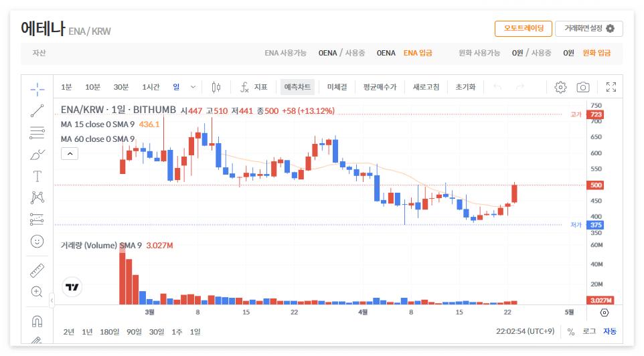Viewport: 644px width, 356px height.
Task: Click the 723 high price label
Action: pyautogui.click(x=596, y=114)
